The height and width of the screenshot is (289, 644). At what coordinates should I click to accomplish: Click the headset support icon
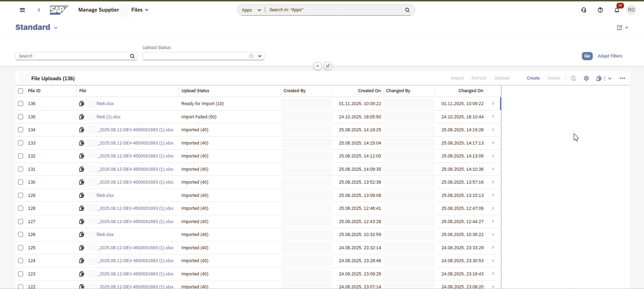pyautogui.click(x=584, y=10)
